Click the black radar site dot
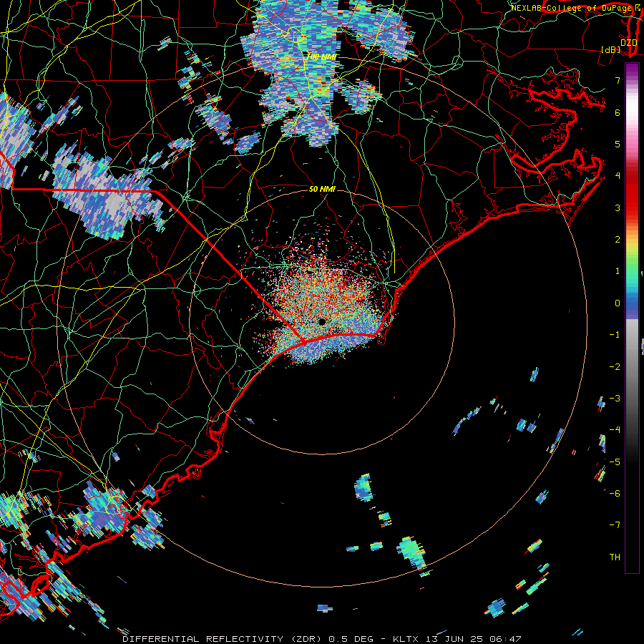 (322, 321)
